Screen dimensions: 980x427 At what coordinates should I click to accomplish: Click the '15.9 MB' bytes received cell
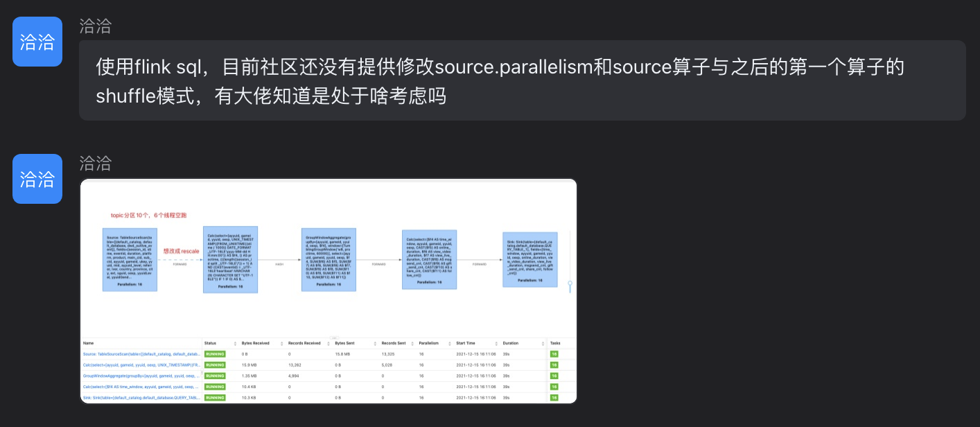(x=250, y=365)
